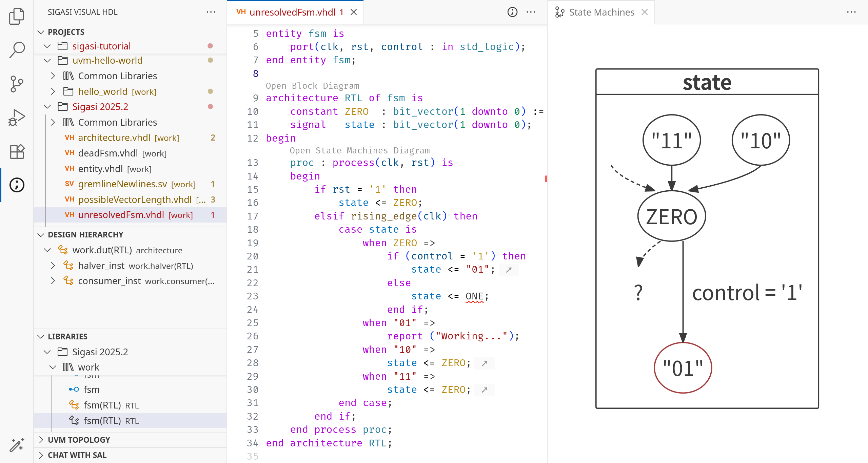Image resolution: width=868 pixels, height=463 pixels.
Task: Open the Run and Debug view icon
Action: [17, 118]
